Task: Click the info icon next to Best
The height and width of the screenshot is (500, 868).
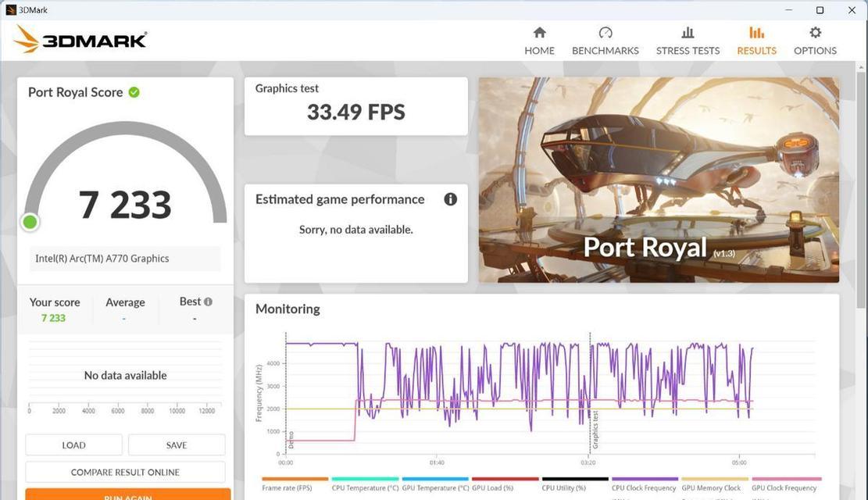Action: tap(208, 302)
